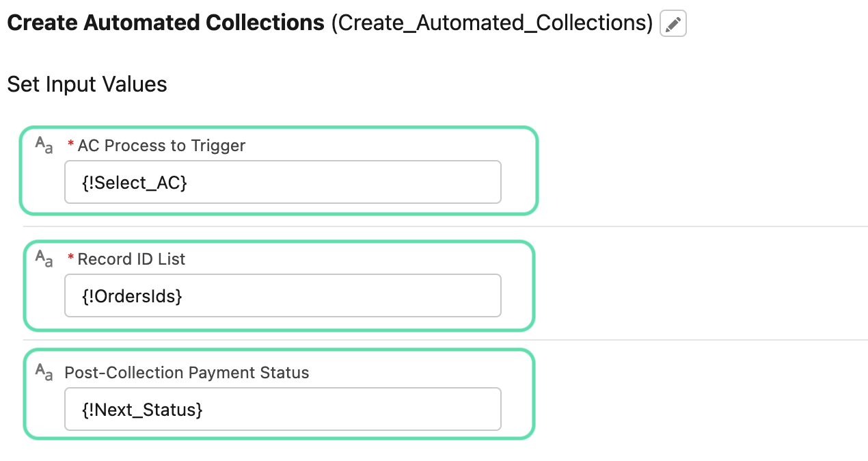Screen dimensions: 868x461
Task: Click the Set Input Values heading
Action: (87, 83)
